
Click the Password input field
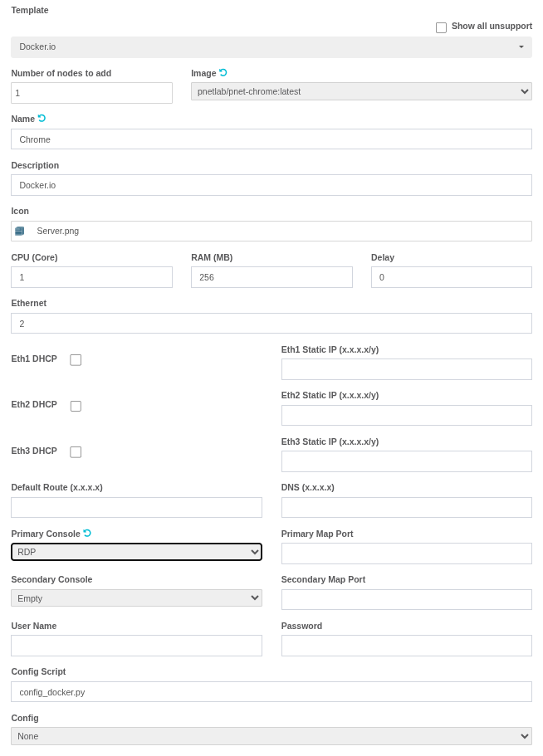407,646
